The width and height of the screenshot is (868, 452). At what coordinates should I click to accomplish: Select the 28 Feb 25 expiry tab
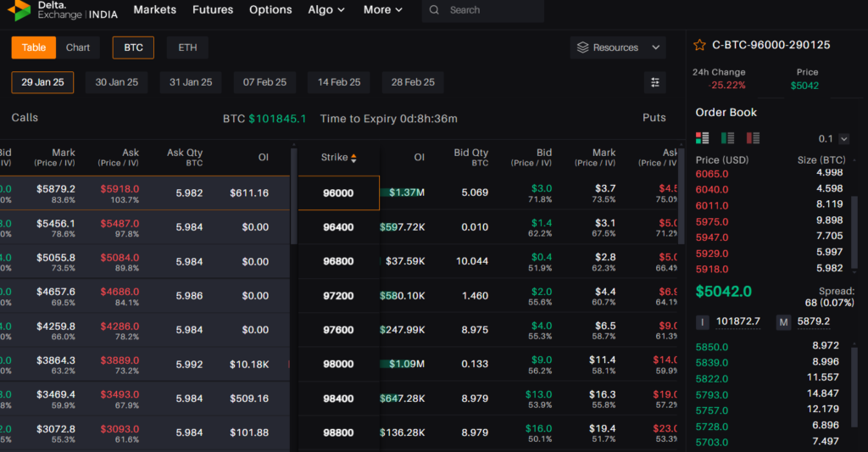tap(413, 82)
